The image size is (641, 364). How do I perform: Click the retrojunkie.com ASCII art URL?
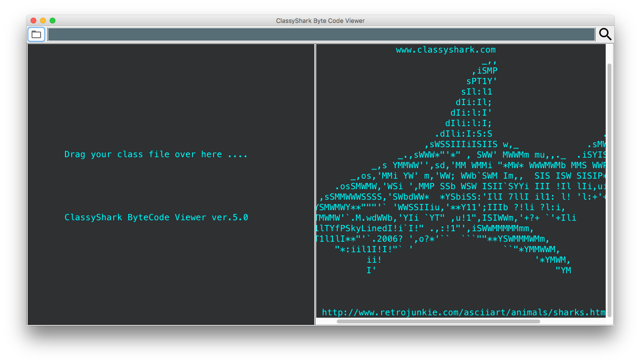tap(463, 312)
